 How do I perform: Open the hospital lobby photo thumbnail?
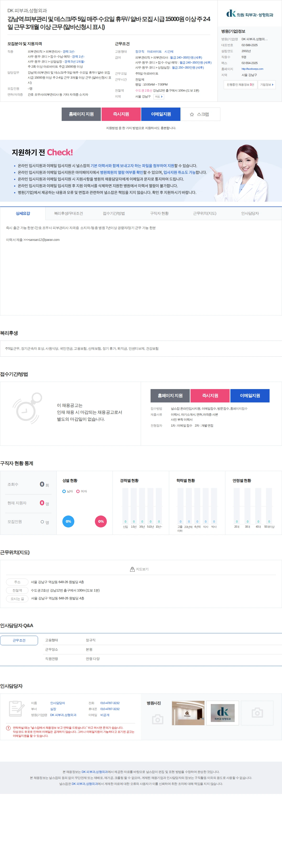click(x=188, y=713)
